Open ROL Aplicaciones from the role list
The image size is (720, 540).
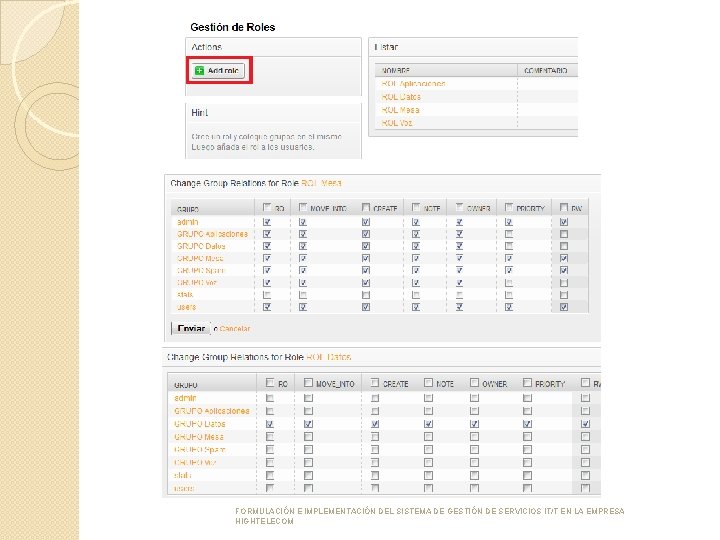tap(413, 84)
